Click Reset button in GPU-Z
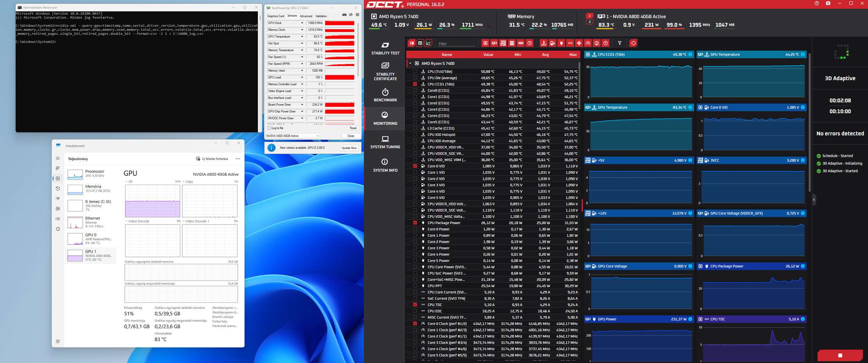The height and width of the screenshot is (363, 868). click(x=353, y=128)
